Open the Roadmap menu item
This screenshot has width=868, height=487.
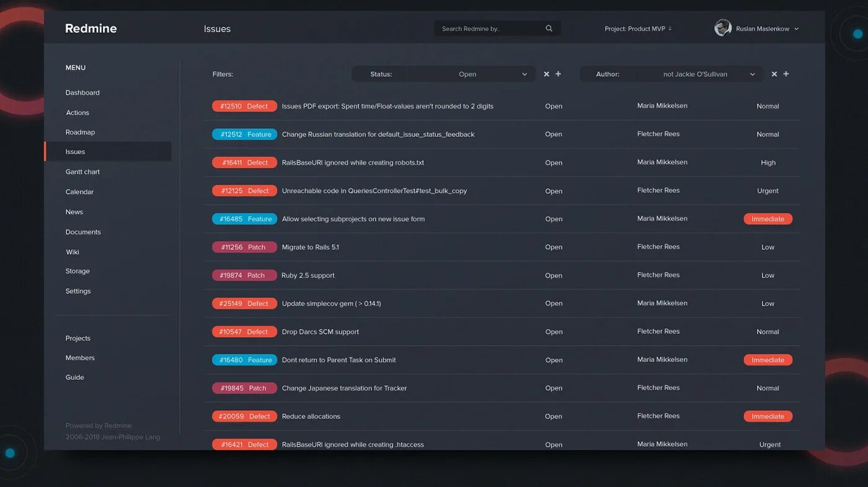point(80,132)
